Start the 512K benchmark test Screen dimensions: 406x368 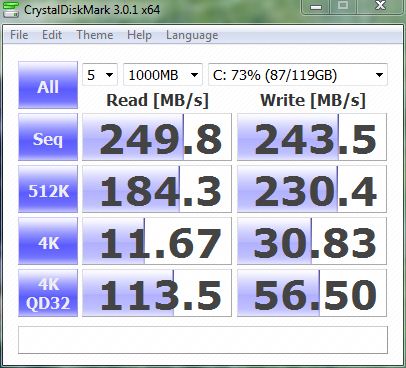click(48, 189)
